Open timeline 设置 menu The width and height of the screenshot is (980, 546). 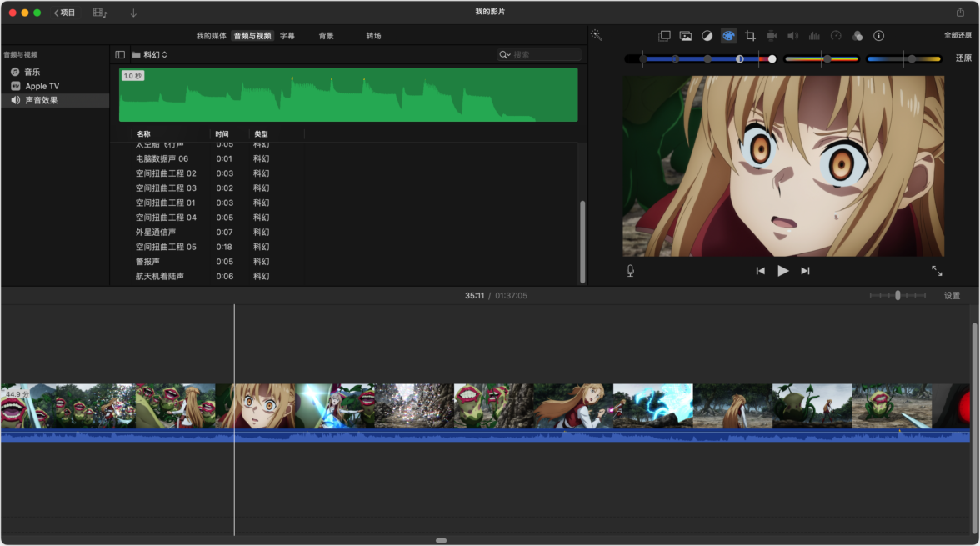coord(952,296)
